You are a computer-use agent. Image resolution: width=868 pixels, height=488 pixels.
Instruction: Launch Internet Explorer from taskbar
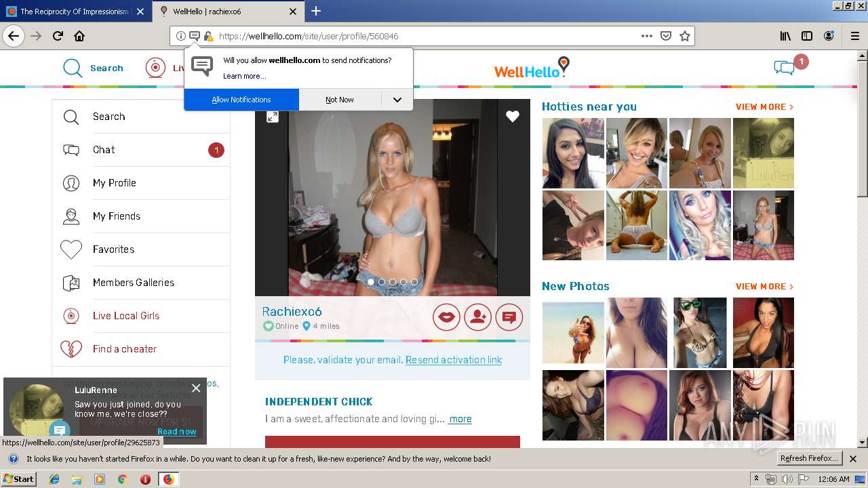pyautogui.click(x=54, y=479)
